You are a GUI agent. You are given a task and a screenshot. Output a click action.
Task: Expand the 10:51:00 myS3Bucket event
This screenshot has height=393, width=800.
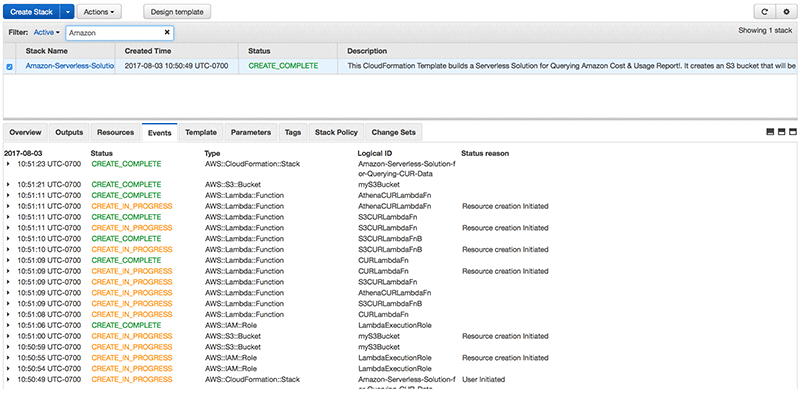coord(8,336)
